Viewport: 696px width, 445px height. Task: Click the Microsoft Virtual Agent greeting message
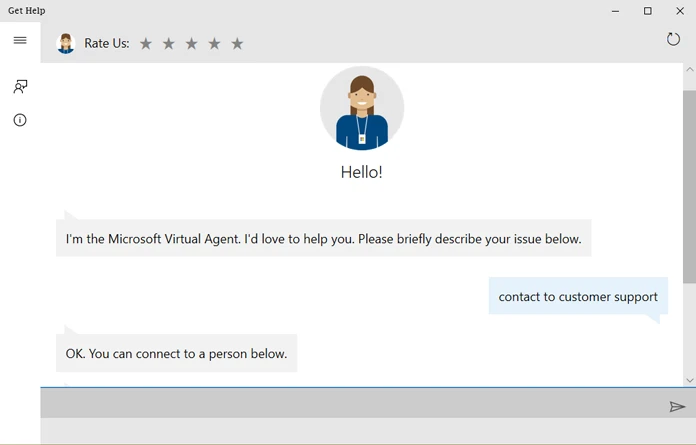click(323, 239)
